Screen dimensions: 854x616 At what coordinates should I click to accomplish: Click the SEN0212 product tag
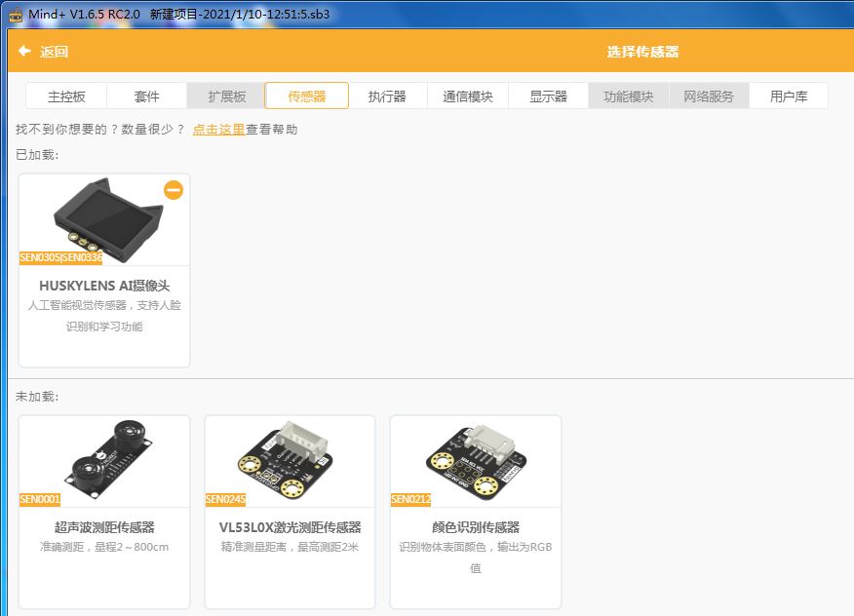410,499
